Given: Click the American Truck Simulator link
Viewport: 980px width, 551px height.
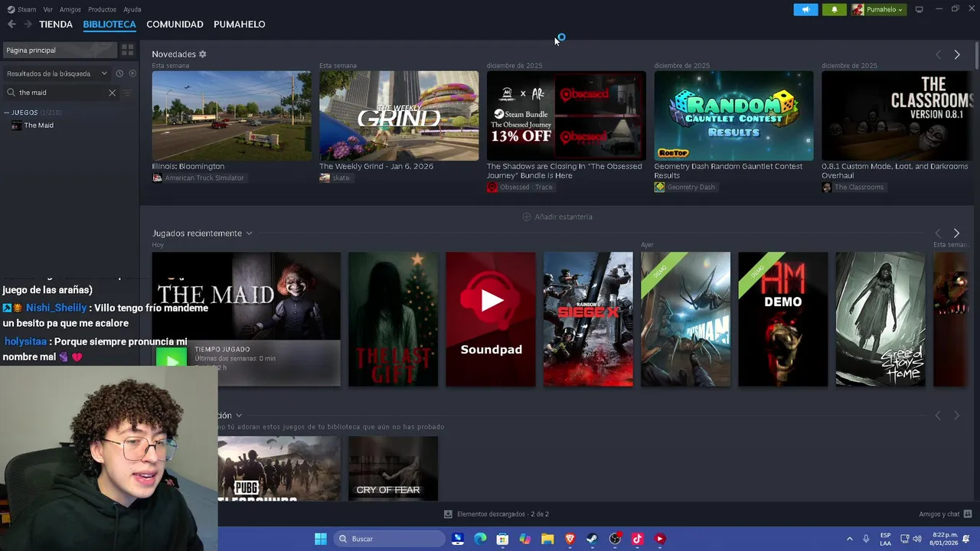Looking at the screenshot, I should pyautogui.click(x=204, y=178).
